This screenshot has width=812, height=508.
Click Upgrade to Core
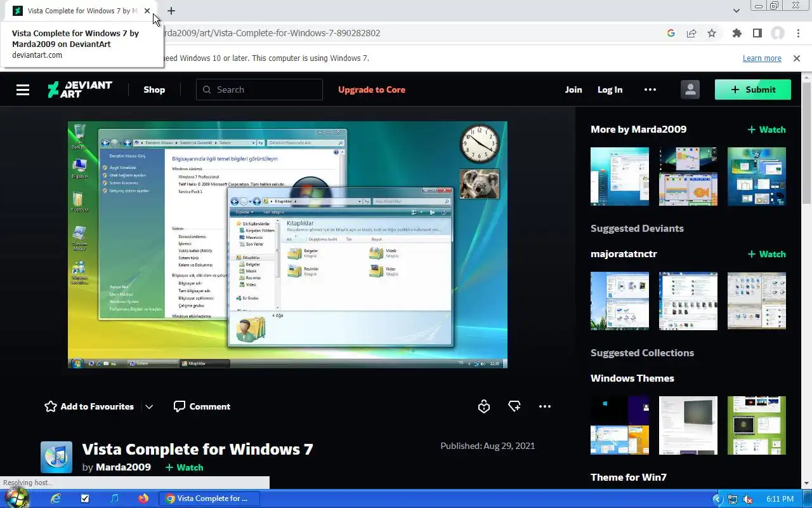tap(372, 90)
